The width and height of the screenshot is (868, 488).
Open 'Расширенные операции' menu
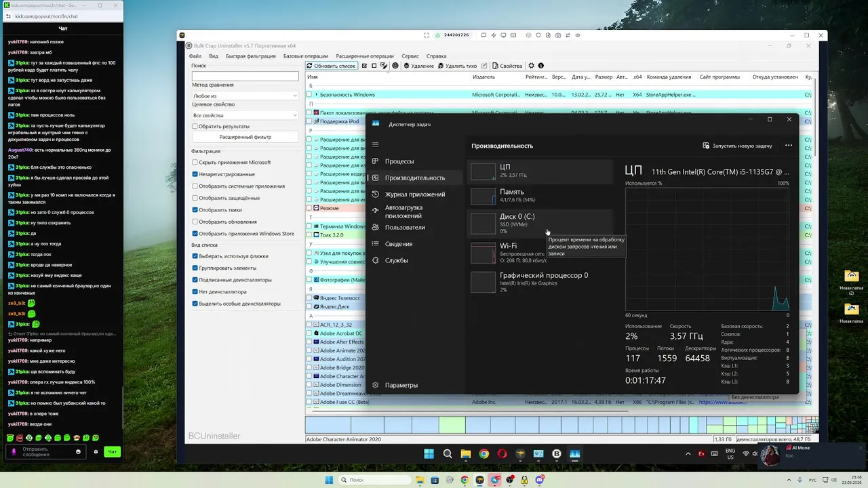[x=365, y=56]
